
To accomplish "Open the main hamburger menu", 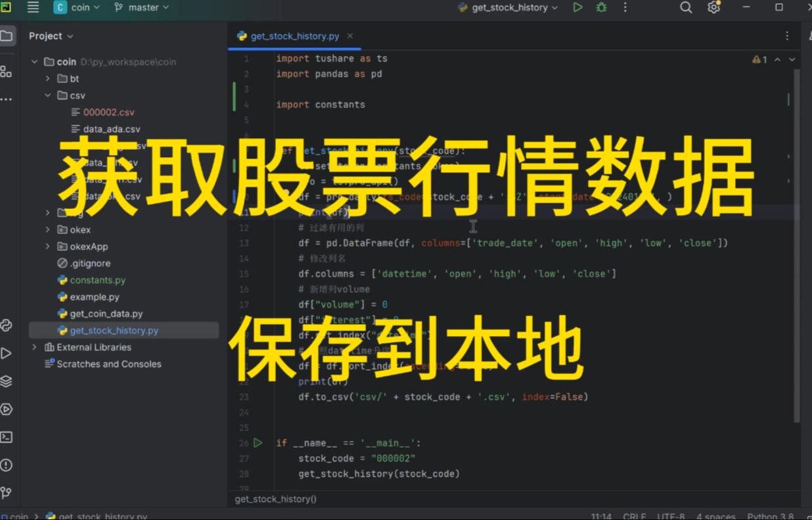I will pyautogui.click(x=32, y=7).
